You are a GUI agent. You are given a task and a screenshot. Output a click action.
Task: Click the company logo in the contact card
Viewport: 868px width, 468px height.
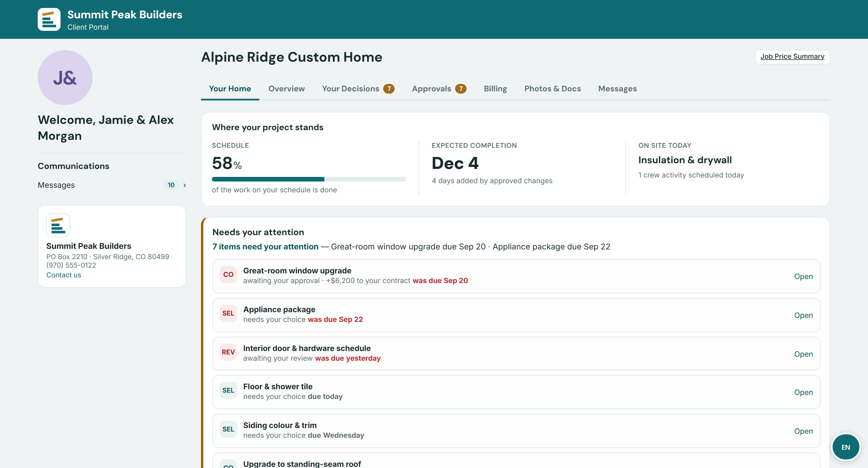(58, 225)
